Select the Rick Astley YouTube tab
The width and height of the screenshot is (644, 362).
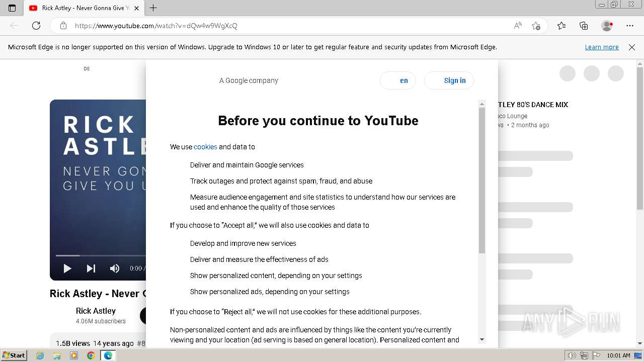(84, 8)
